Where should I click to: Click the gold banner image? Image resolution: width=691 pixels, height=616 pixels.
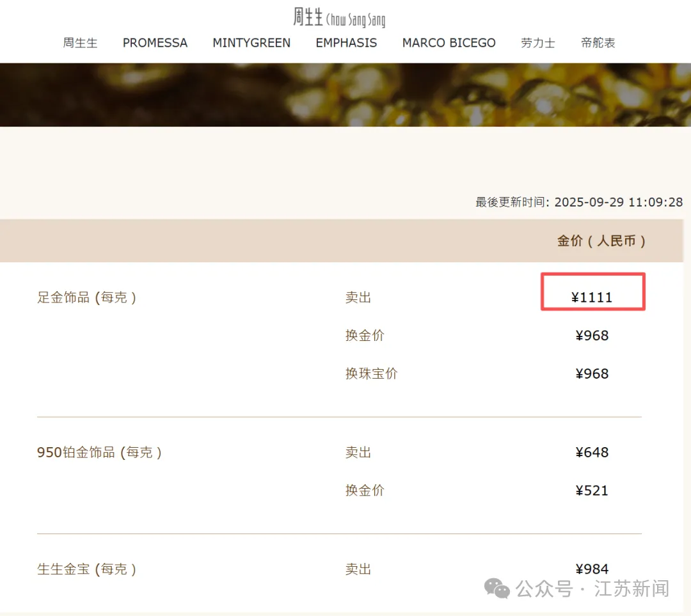click(345, 95)
